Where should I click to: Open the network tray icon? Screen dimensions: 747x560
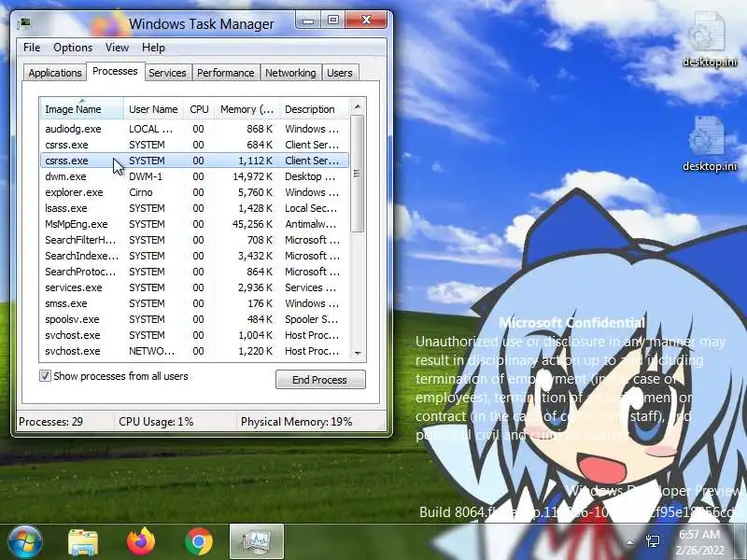pos(652,541)
